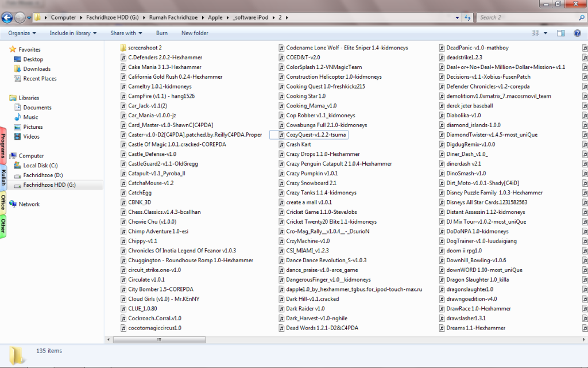Click the Programs side tab

tap(3, 146)
